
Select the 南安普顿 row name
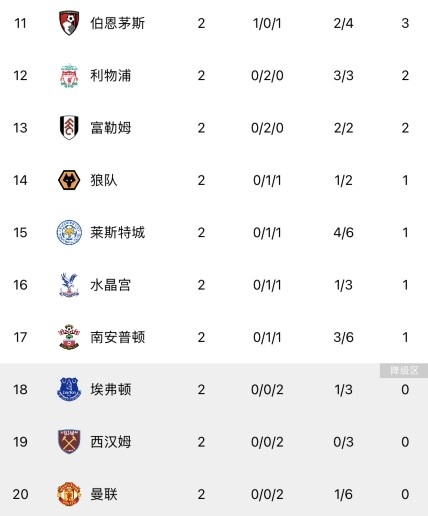point(117,337)
